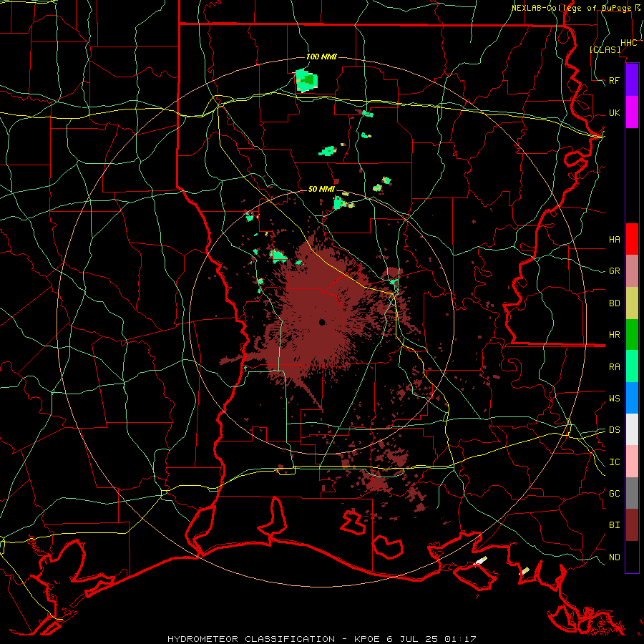Click the 50 NMI range ring label
Image resolution: width=644 pixels, height=644 pixels.
click(x=321, y=189)
